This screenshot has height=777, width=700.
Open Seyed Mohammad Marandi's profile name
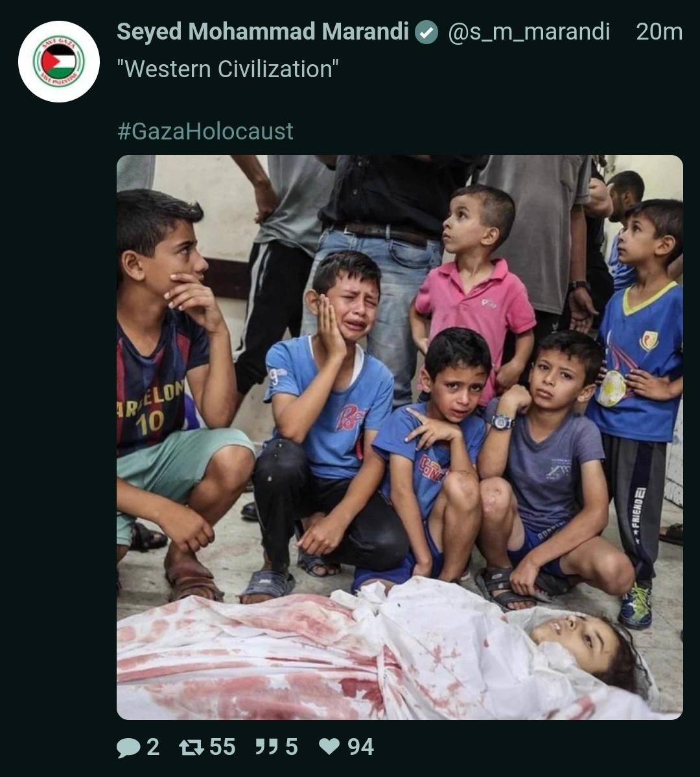click(262, 31)
